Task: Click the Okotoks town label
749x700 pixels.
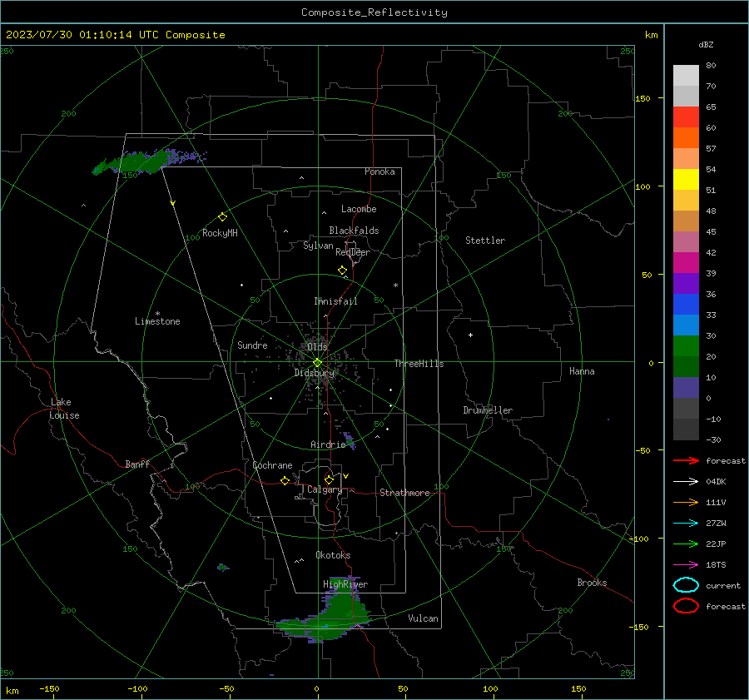Action: point(333,555)
